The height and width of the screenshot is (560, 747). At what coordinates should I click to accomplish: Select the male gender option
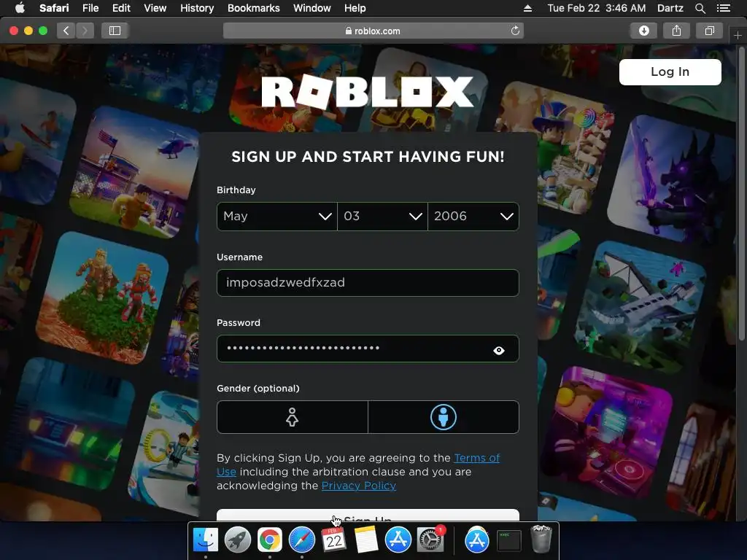(x=444, y=417)
